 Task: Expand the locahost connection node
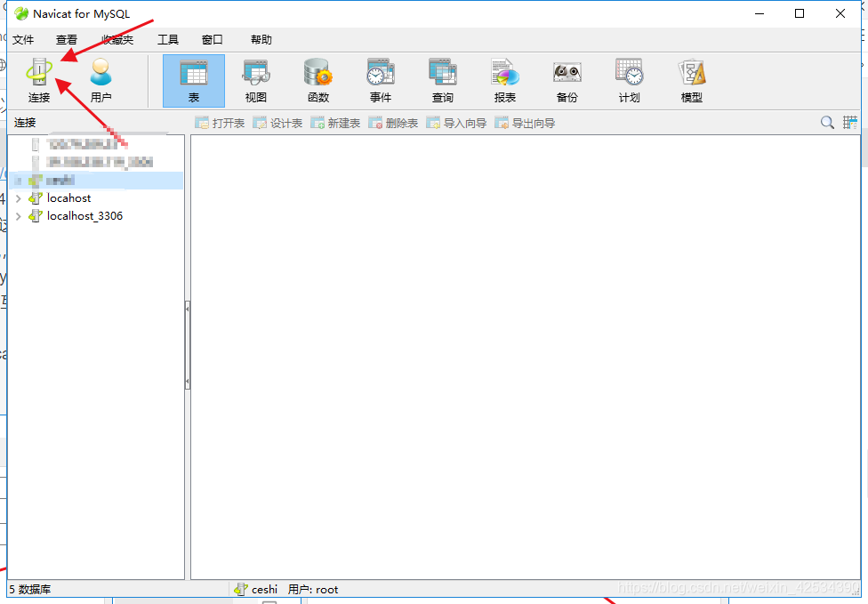pyautogui.click(x=19, y=198)
